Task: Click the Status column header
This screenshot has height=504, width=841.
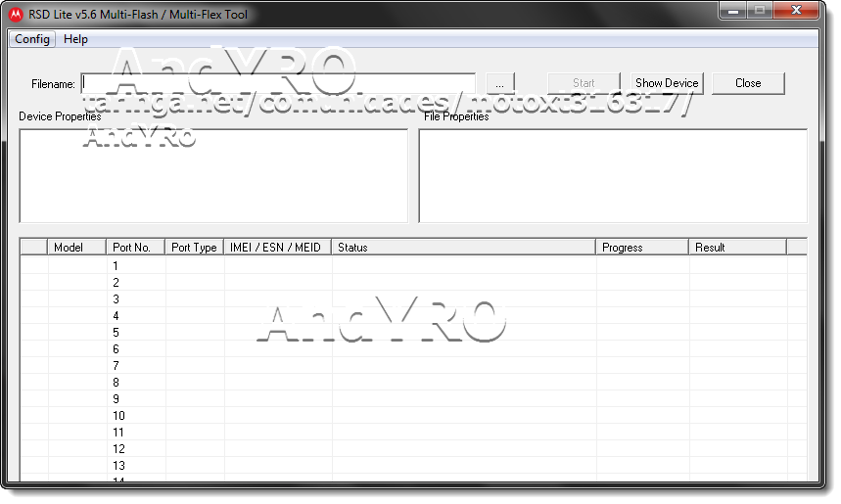Action: tap(463, 248)
